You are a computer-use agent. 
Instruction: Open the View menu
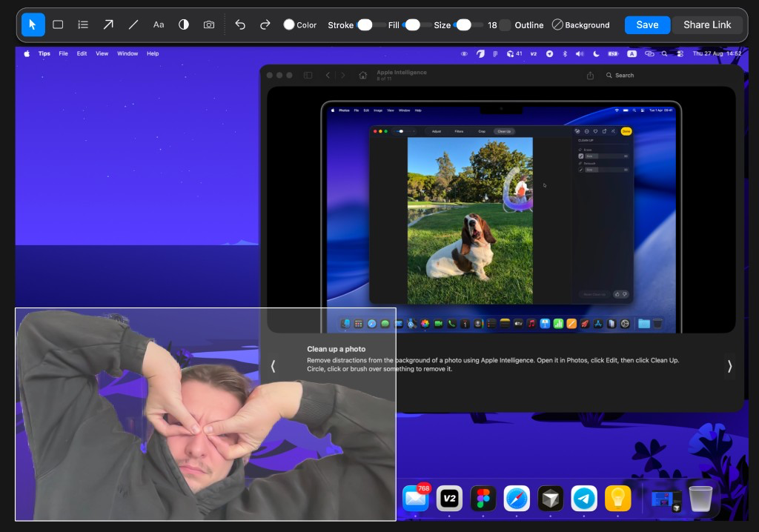click(x=102, y=54)
